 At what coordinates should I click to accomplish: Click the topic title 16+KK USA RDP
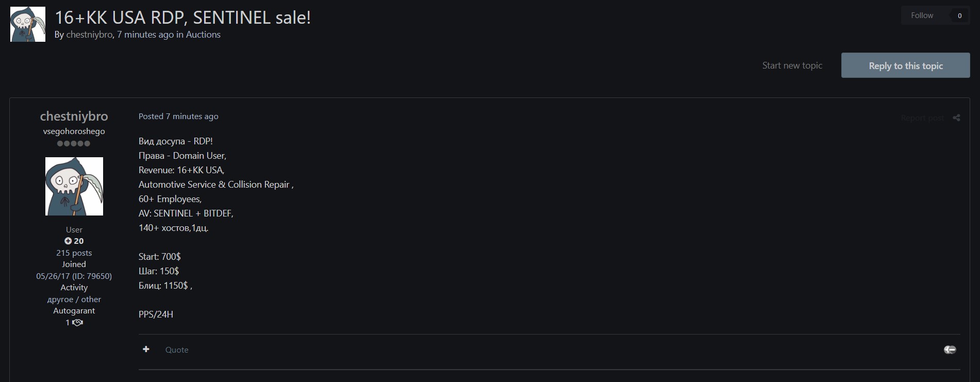(x=182, y=18)
